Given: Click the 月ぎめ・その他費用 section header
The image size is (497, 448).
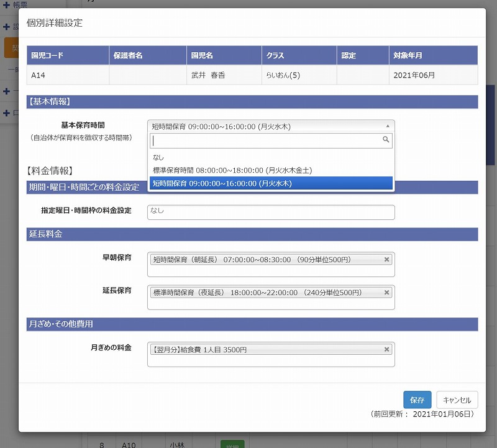Looking at the screenshot, I should point(252,324).
